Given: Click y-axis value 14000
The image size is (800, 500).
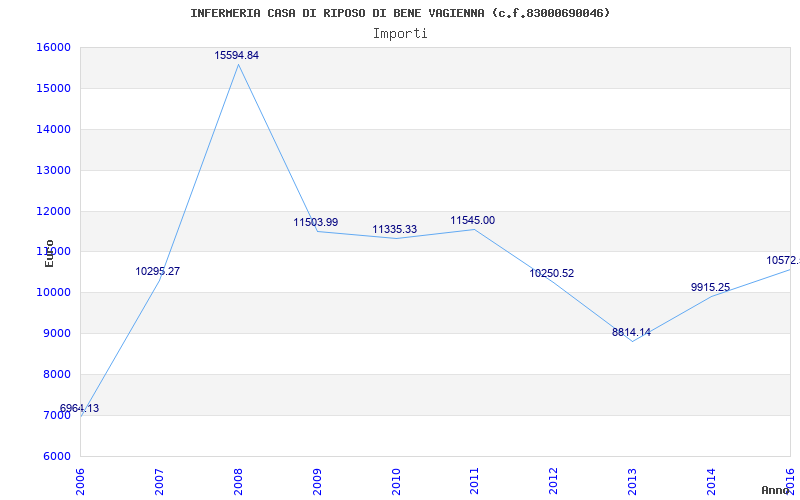Looking at the screenshot, I should 53,130.
